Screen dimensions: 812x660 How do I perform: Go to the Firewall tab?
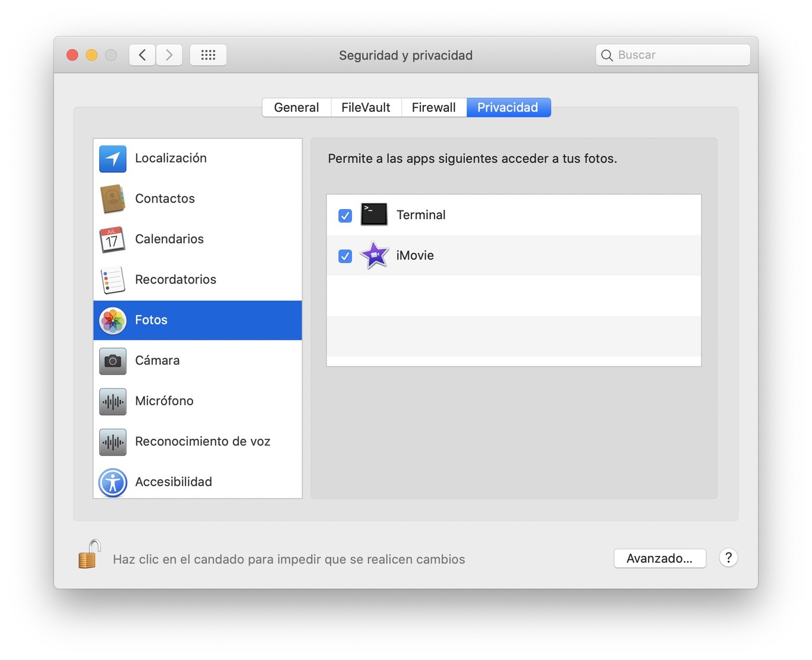433,108
